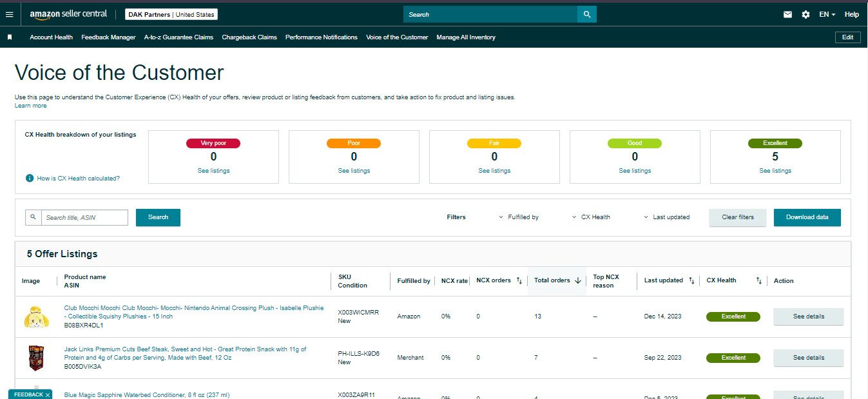See listings under Very poor

click(x=213, y=171)
